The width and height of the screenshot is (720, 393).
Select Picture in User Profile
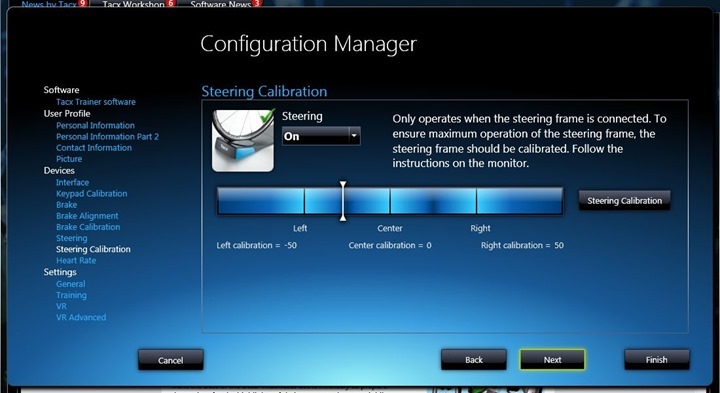point(69,159)
